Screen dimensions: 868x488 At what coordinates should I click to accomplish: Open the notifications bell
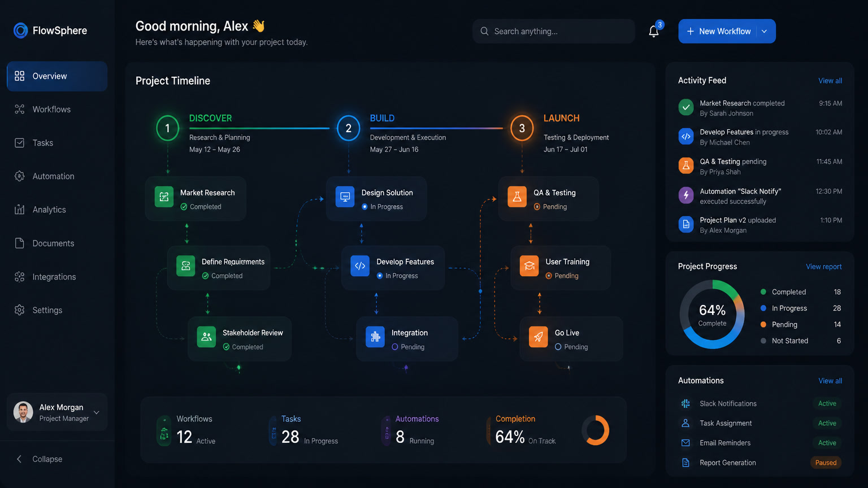(654, 31)
